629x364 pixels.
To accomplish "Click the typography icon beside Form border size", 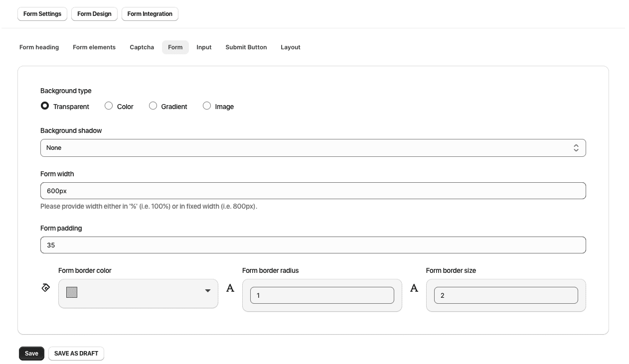I will (414, 288).
